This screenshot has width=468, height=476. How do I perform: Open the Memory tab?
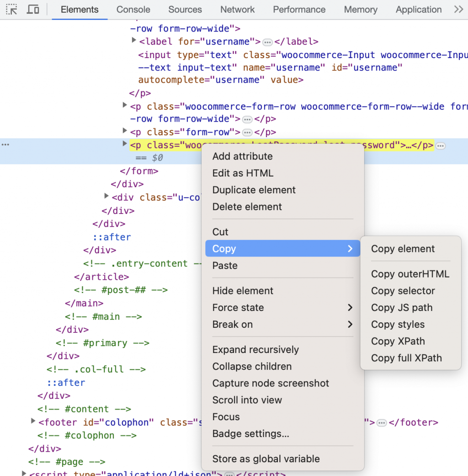pyautogui.click(x=361, y=10)
